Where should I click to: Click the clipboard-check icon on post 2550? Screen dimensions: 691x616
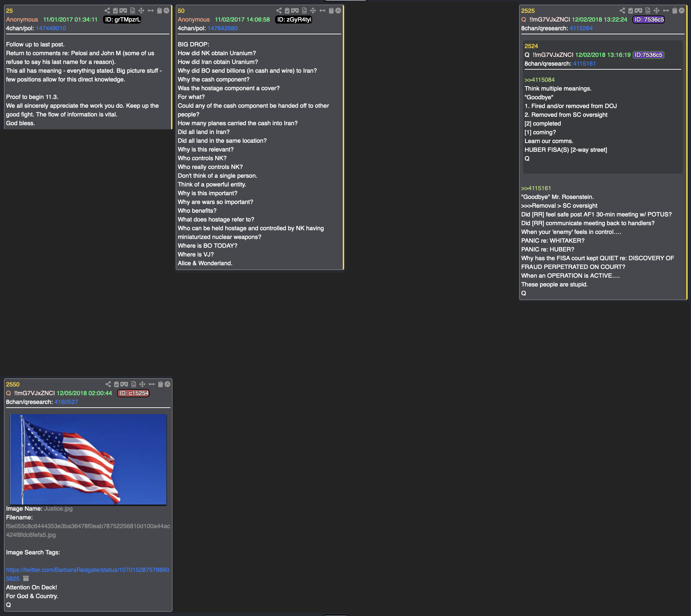pos(116,384)
